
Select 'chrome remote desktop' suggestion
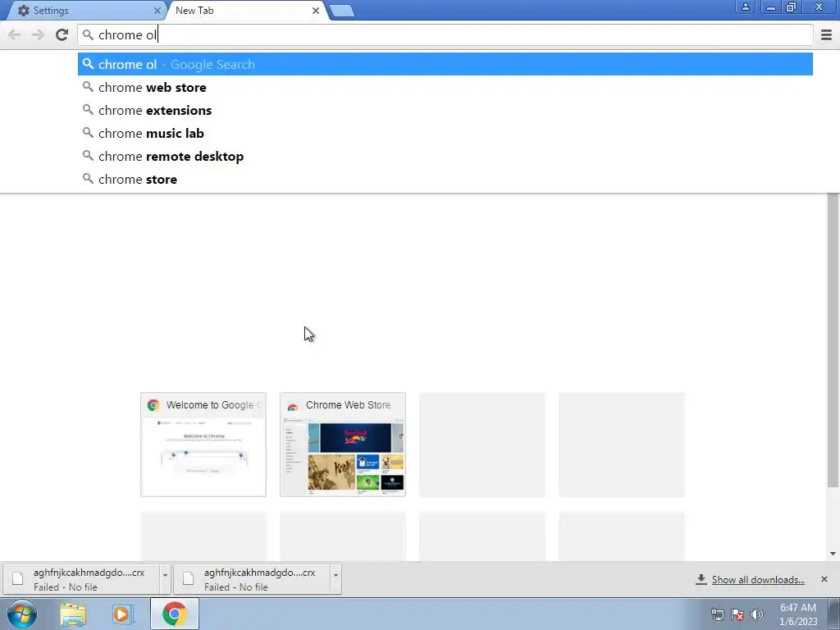445,157
